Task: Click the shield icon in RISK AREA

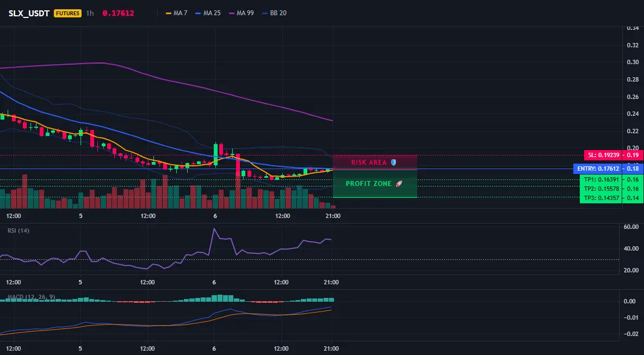Action: pos(393,163)
